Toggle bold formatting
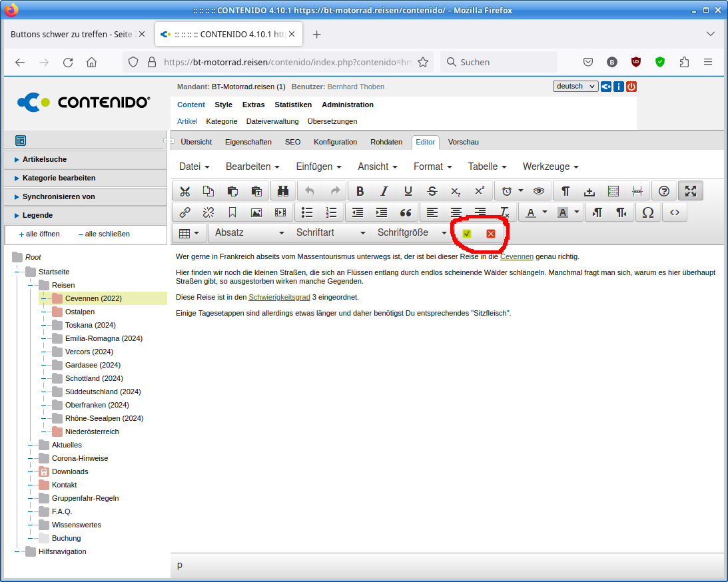 (360, 191)
